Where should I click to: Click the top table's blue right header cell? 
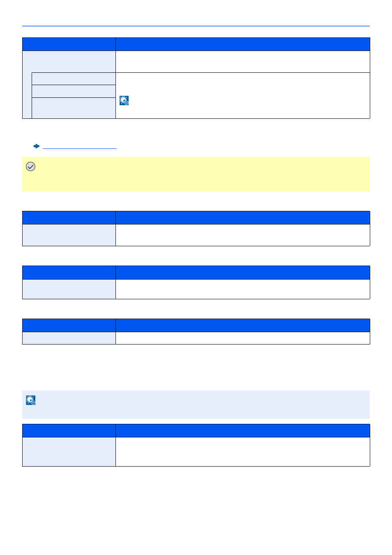pos(243,44)
